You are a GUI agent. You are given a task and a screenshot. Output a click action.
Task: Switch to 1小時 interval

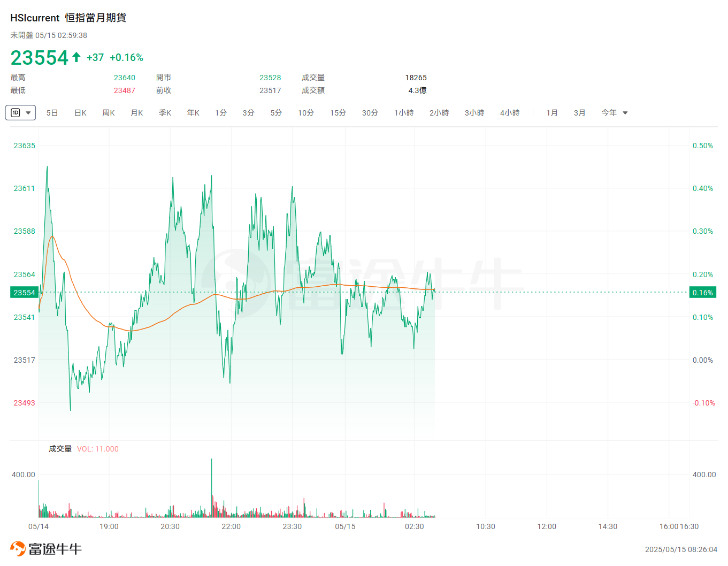404,113
